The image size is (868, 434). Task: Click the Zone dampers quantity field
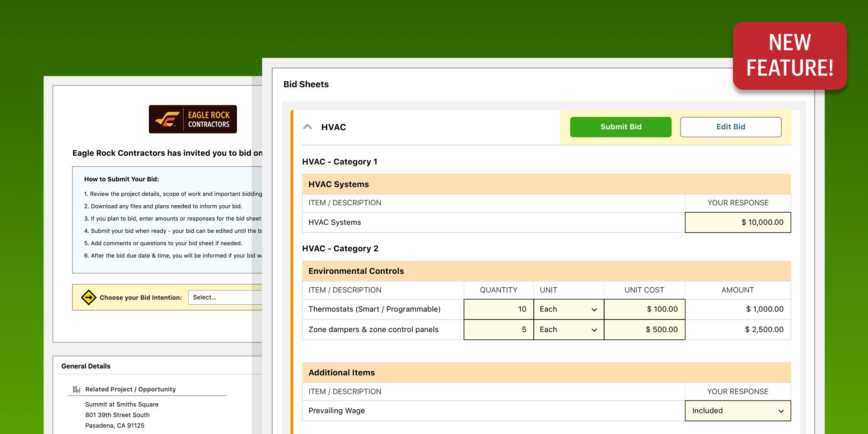[498, 330]
